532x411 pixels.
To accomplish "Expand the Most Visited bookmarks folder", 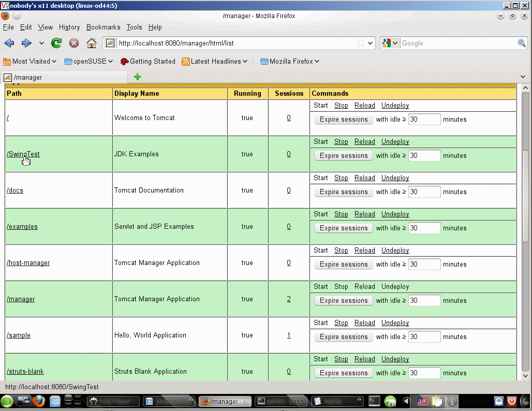I will click(29, 62).
